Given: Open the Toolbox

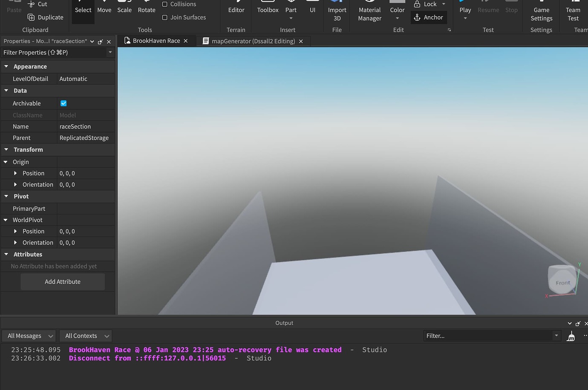Looking at the screenshot, I should (x=267, y=10).
